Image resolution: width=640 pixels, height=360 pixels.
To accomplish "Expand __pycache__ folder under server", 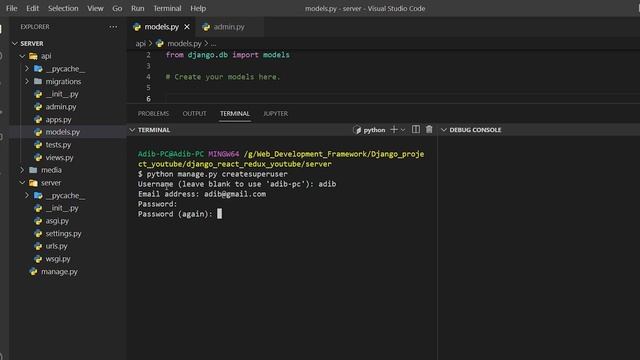I will [27, 195].
